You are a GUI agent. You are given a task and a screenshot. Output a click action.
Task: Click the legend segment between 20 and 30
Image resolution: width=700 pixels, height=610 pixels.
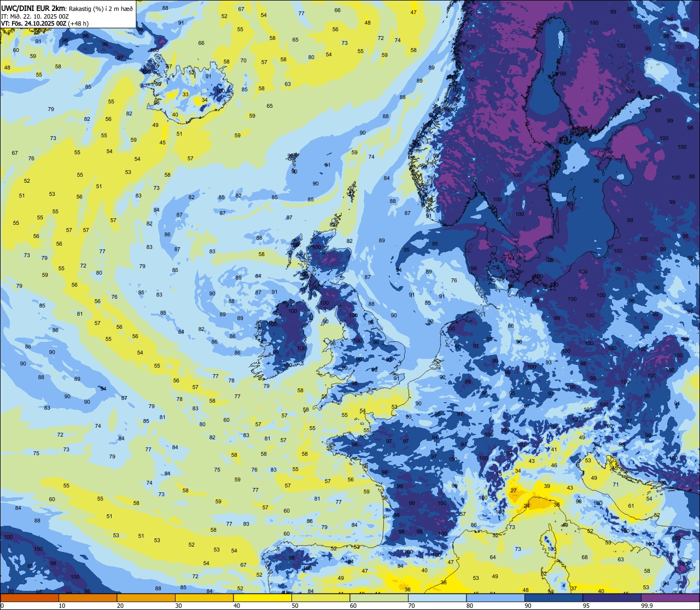pos(146,598)
